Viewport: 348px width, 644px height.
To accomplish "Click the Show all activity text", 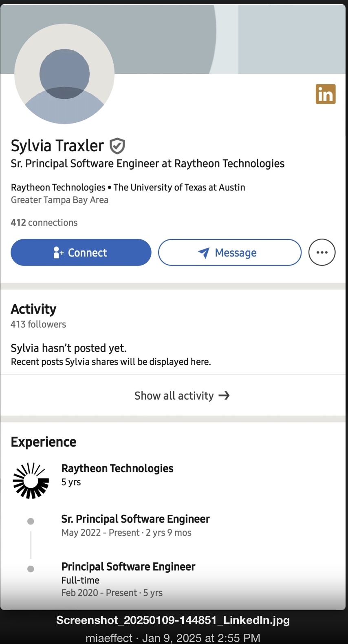I will coord(174,396).
